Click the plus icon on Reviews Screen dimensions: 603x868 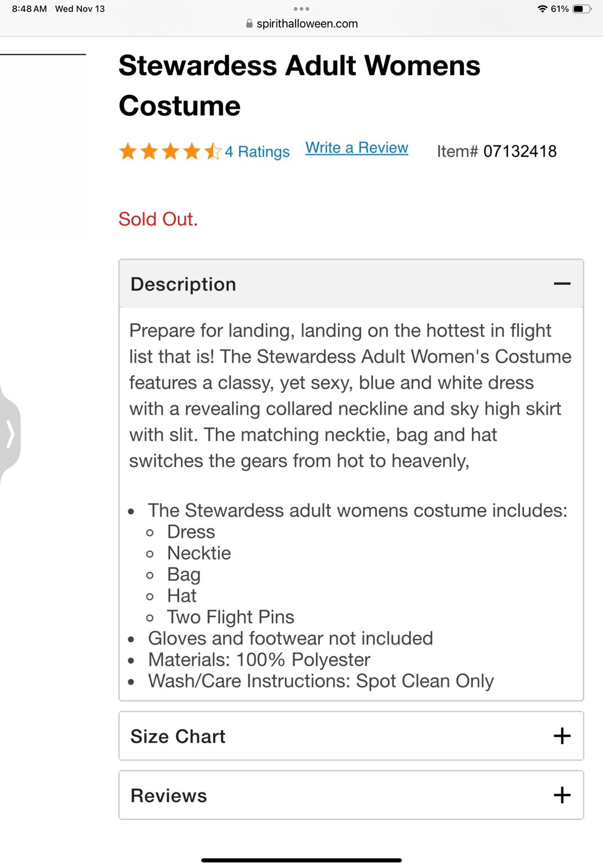pos(562,795)
